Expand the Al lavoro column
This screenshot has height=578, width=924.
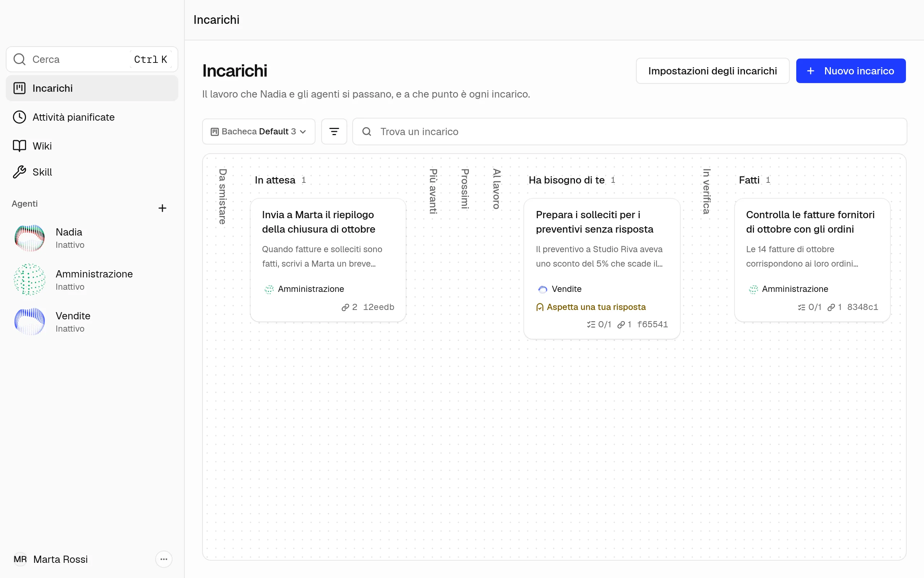496,189
